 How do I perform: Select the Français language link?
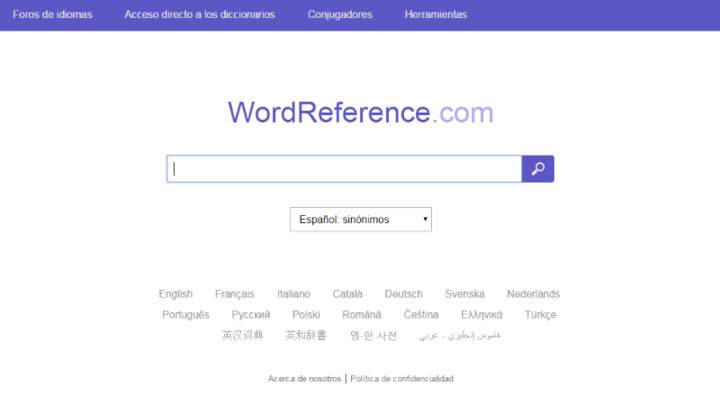tap(234, 294)
